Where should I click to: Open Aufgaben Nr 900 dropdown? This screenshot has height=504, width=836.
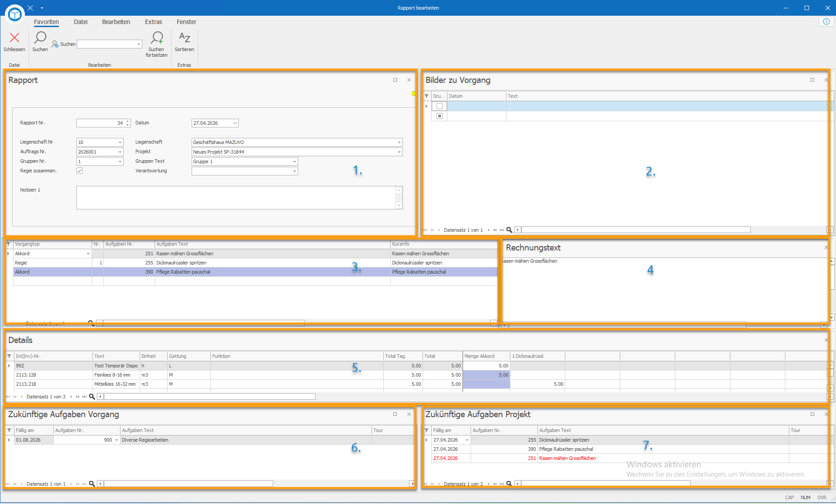click(117, 440)
